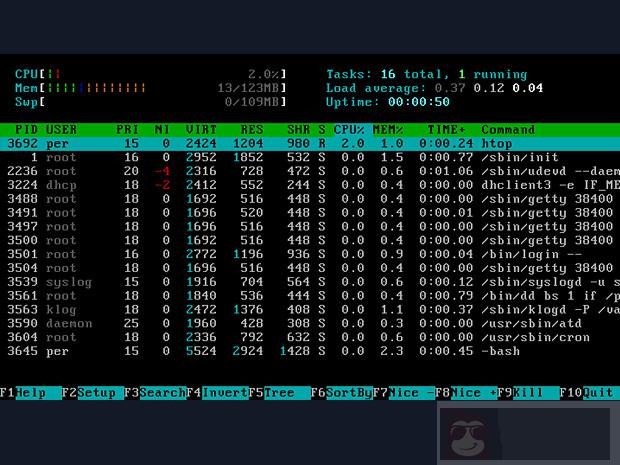Viewport: 620px width, 465px height.
Task: Select the /bin/login process row
Action: coord(310,254)
